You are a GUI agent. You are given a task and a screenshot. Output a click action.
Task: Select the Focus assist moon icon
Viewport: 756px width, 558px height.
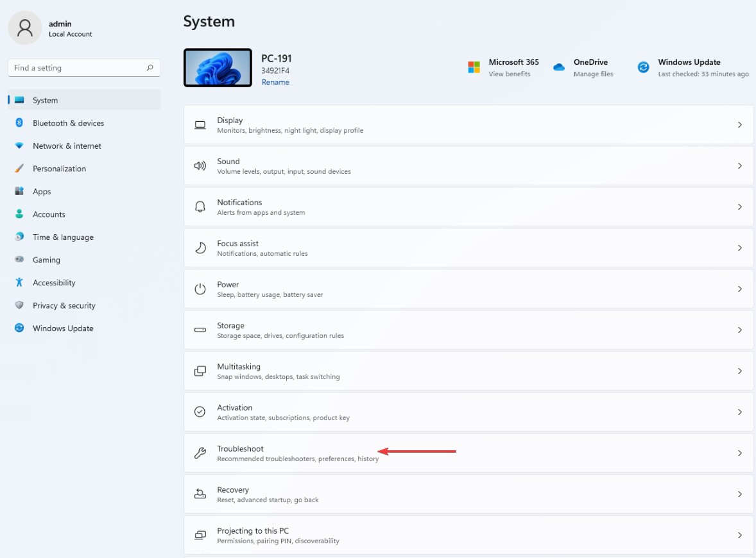(200, 248)
